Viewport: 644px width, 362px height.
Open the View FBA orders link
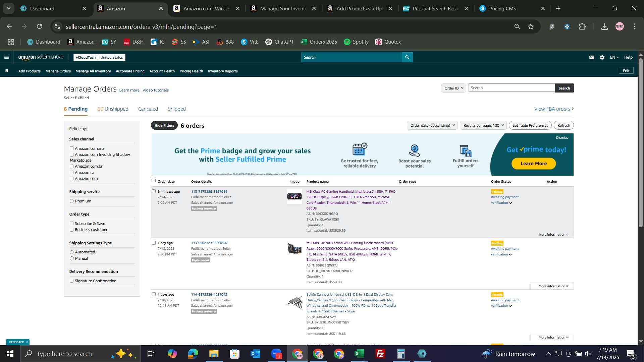coord(554,109)
